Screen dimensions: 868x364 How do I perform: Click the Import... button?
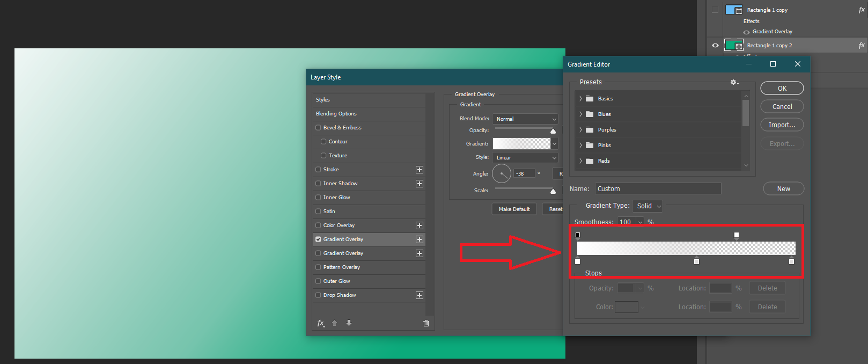[782, 125]
